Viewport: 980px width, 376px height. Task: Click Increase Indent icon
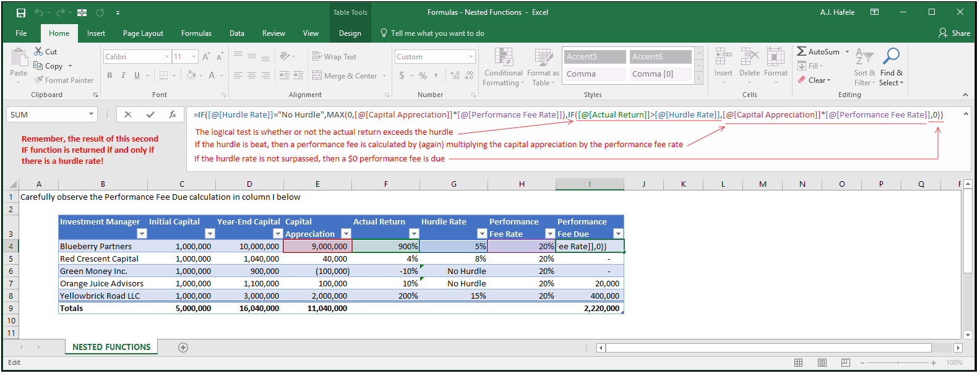[x=298, y=75]
